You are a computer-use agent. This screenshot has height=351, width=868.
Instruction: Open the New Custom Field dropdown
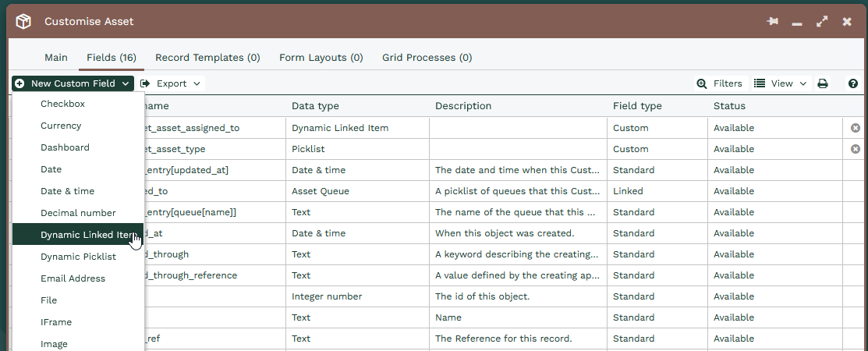pos(73,83)
